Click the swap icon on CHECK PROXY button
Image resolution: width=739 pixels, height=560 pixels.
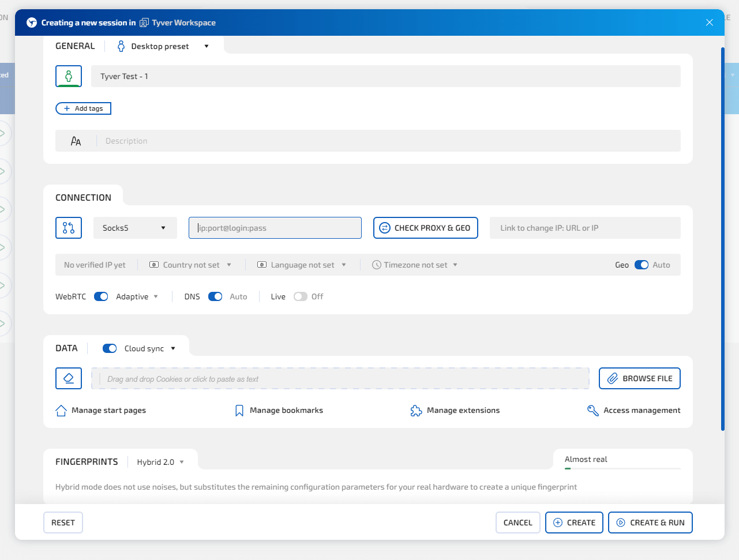coord(385,228)
